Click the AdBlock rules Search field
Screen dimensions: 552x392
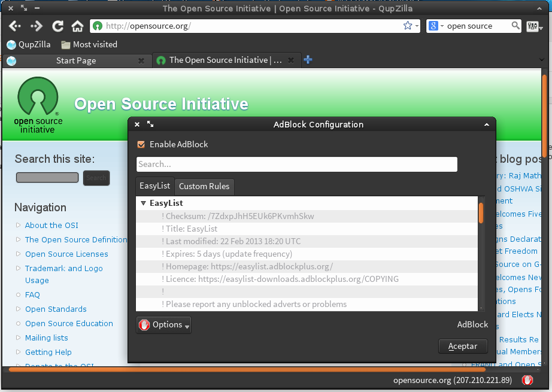coord(296,164)
